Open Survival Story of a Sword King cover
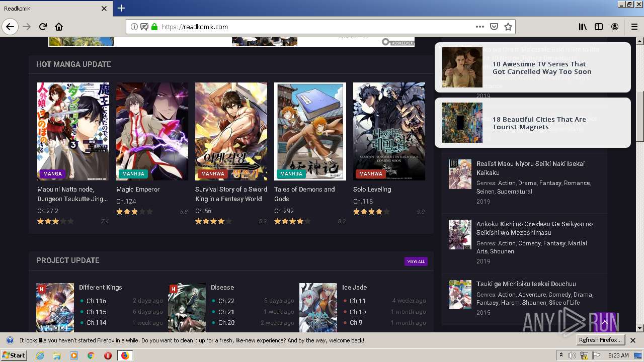The image size is (644, 362). point(231,131)
